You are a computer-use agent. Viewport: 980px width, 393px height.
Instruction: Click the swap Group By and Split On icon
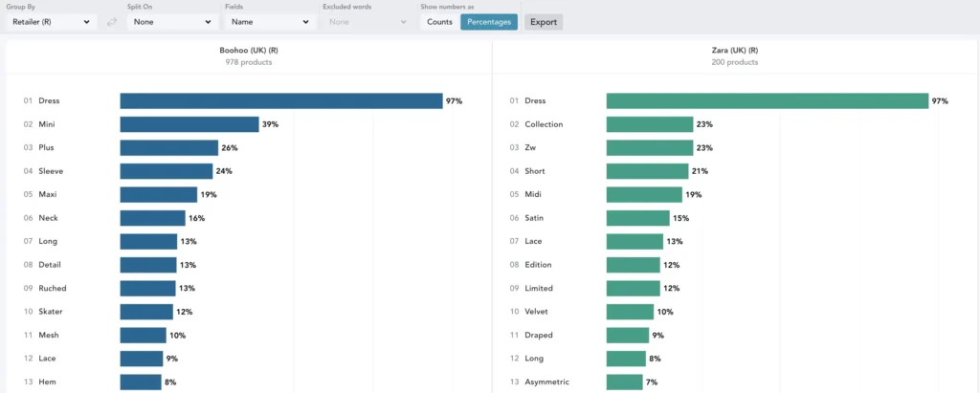click(x=112, y=21)
